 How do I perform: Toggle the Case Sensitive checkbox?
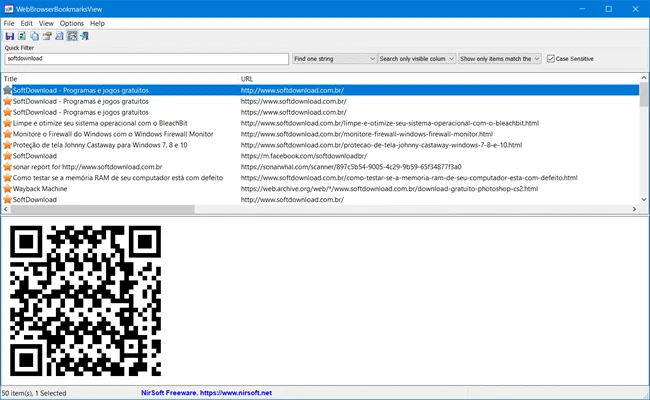551,59
